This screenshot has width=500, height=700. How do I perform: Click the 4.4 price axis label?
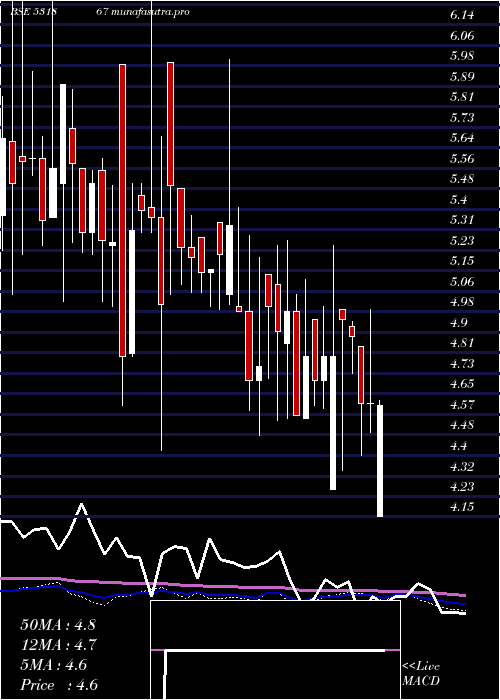click(458, 446)
